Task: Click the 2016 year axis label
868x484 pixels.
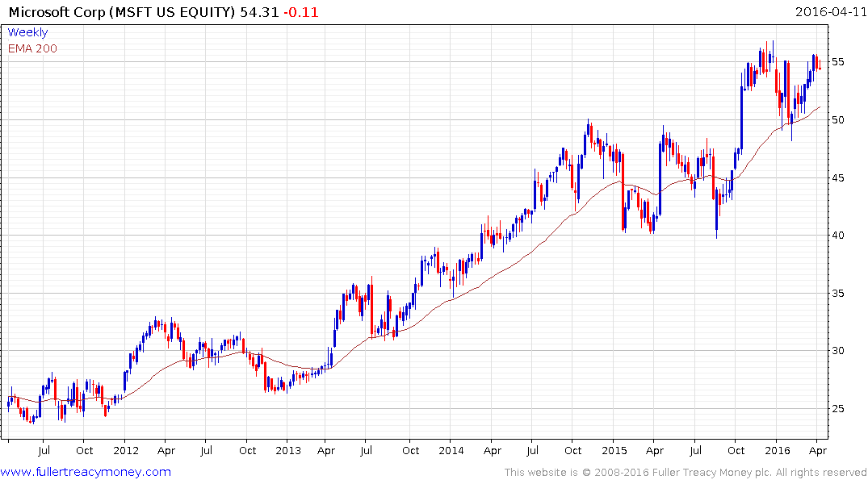Action: [778, 450]
